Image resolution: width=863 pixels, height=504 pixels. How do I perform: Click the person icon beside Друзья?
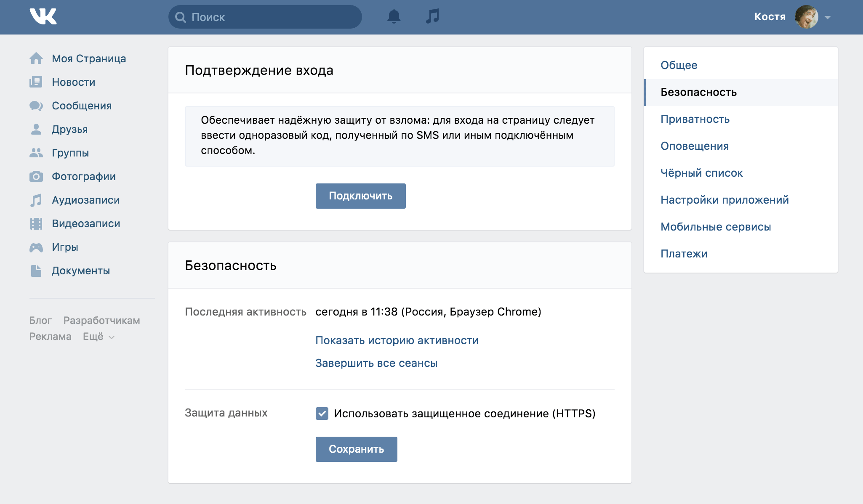tap(36, 129)
